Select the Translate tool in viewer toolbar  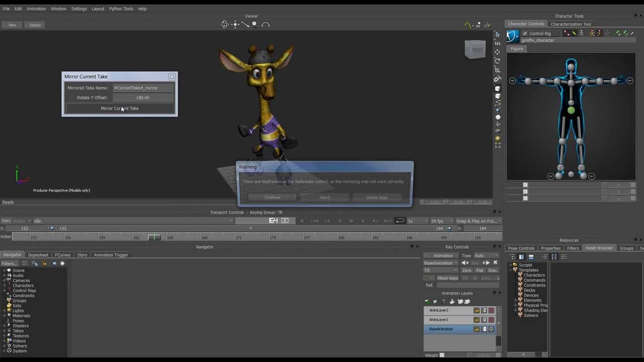coord(497,52)
